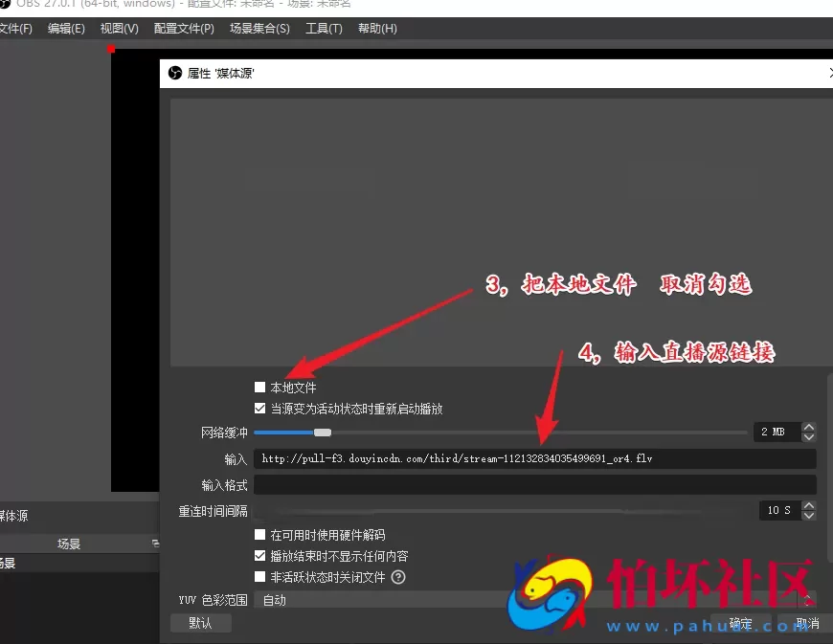Click the red corner handle on preview
The image size is (833, 644).
tap(111, 49)
